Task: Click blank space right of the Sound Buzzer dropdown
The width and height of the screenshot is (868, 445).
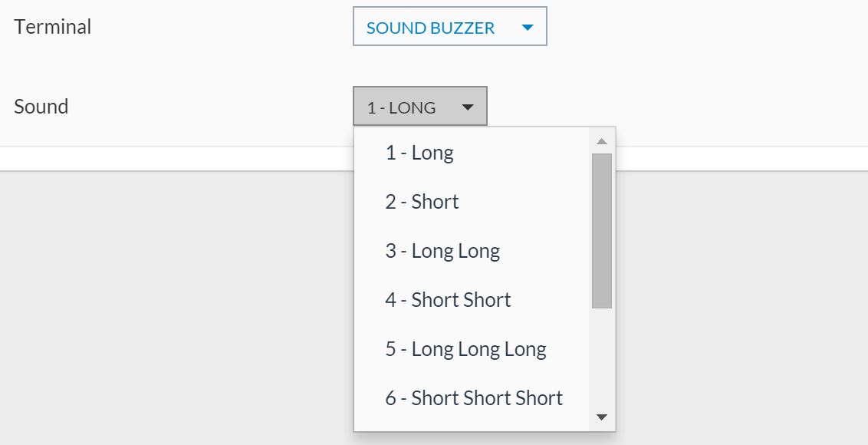Action: point(690,28)
